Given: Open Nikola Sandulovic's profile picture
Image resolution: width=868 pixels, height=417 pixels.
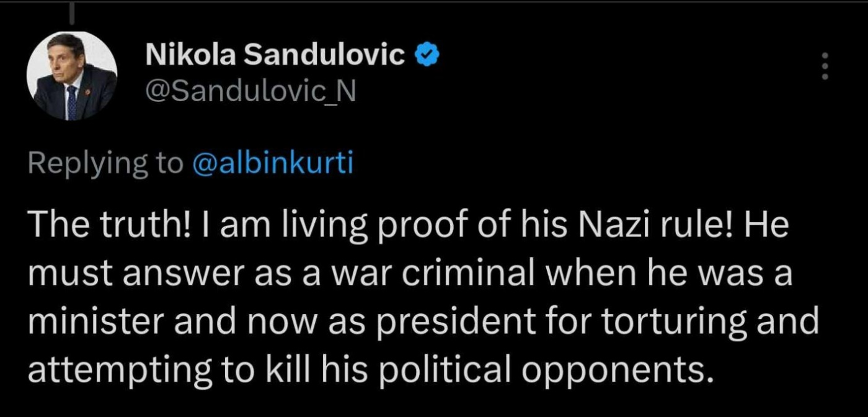Looking at the screenshot, I should [x=72, y=76].
